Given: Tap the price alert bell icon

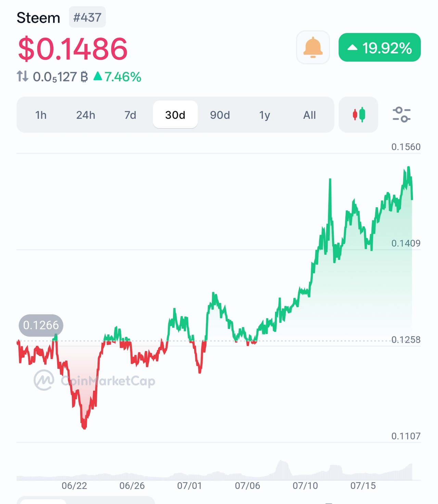Looking at the screenshot, I should pos(313,47).
